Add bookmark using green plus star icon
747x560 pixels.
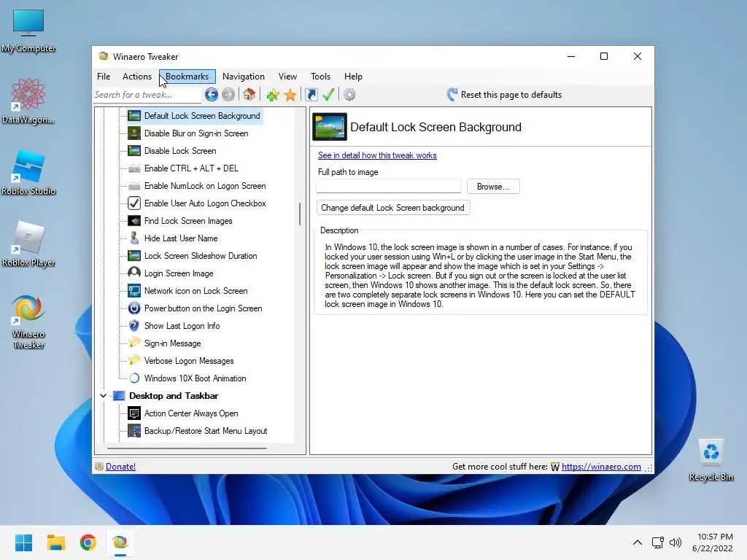click(273, 95)
